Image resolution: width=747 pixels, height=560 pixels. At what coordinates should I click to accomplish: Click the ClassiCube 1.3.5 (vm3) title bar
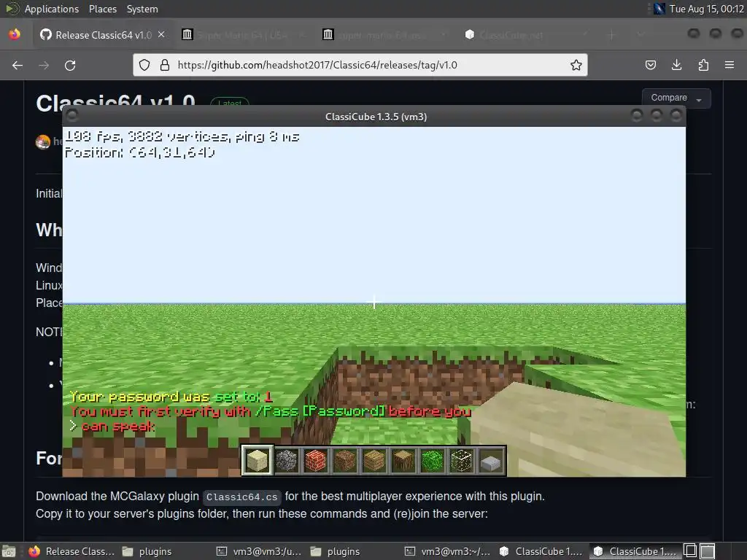376,117
